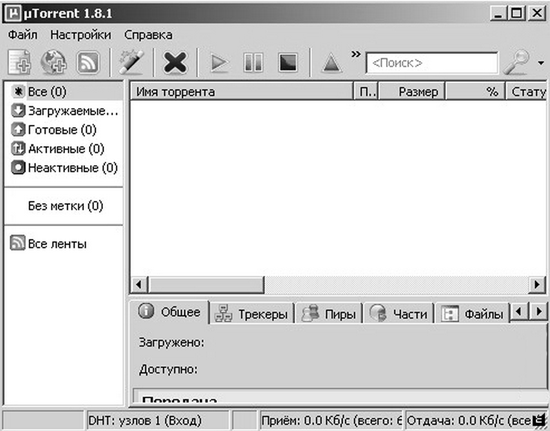Sort by the % column header
Screen dimensions: 550x431
pyautogui.click(x=475, y=92)
